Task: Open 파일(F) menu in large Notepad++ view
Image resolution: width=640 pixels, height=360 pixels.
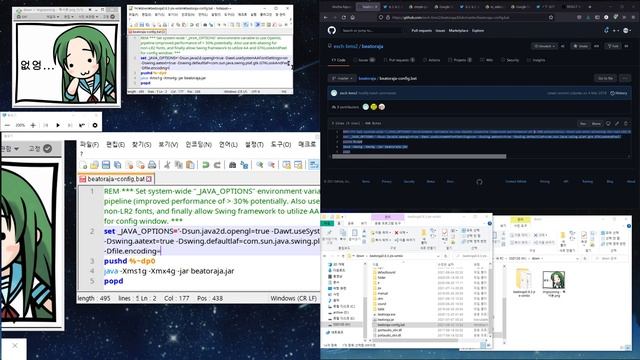Action: [89, 144]
